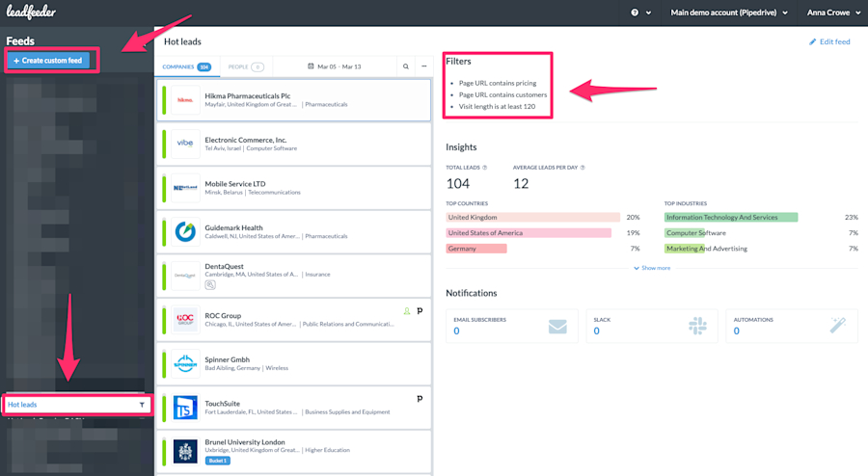
Task: Click the small search badge icon under DentaQuest
Action: pyautogui.click(x=210, y=284)
